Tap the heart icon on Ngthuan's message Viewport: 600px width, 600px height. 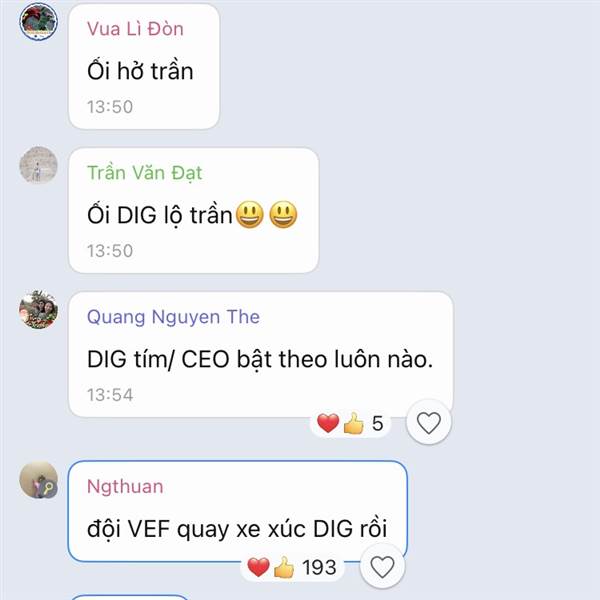382,566
